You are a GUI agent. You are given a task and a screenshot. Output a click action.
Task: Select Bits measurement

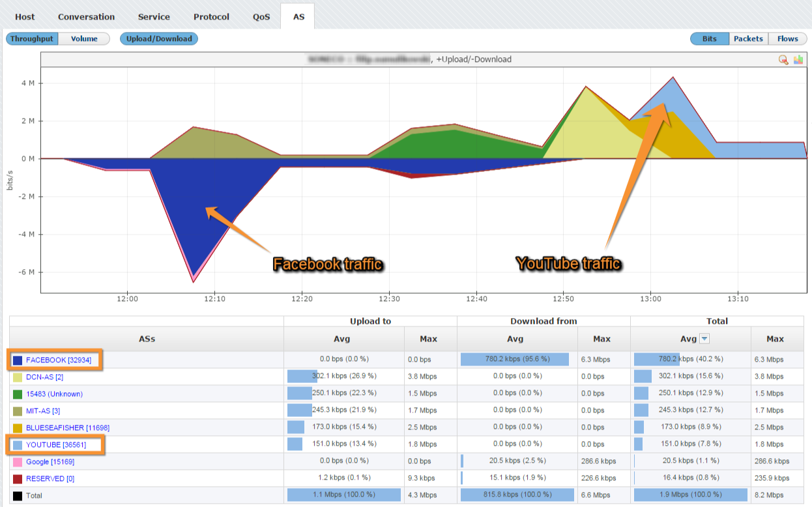tap(710, 39)
